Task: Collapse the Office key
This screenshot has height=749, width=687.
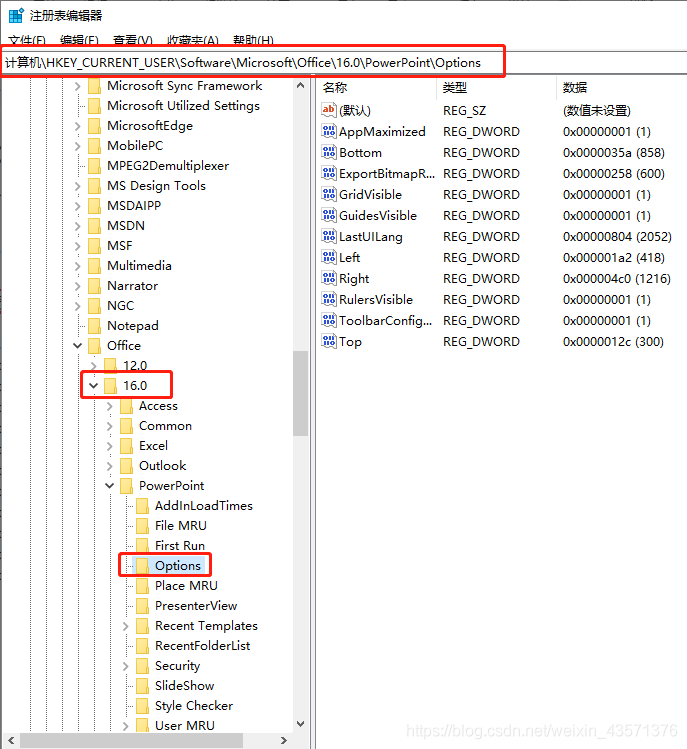Action: (77, 345)
